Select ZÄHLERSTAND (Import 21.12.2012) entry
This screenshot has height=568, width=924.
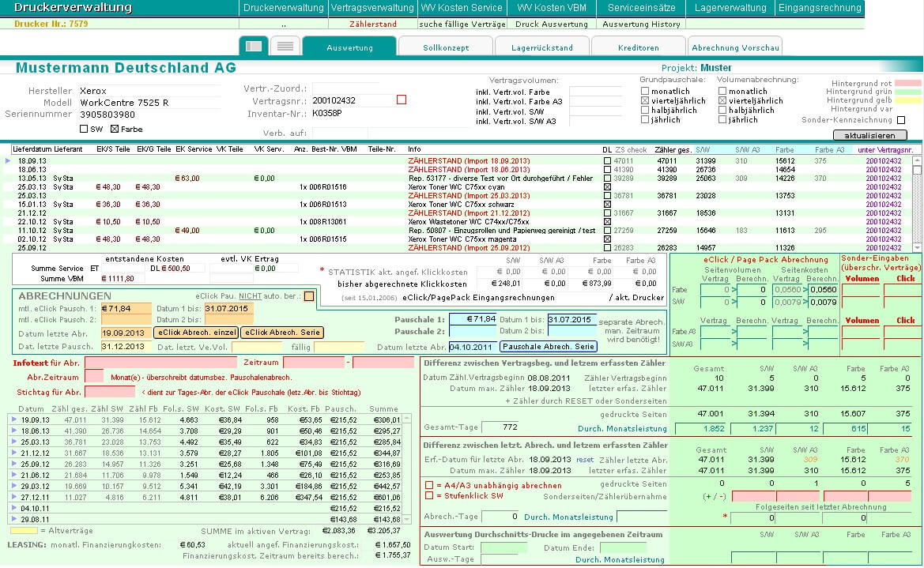coord(462,213)
